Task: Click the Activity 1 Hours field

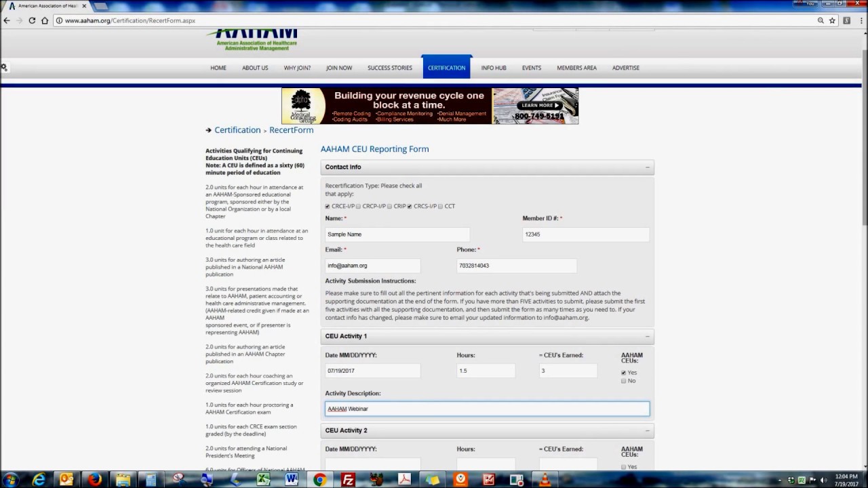Action: pos(486,371)
